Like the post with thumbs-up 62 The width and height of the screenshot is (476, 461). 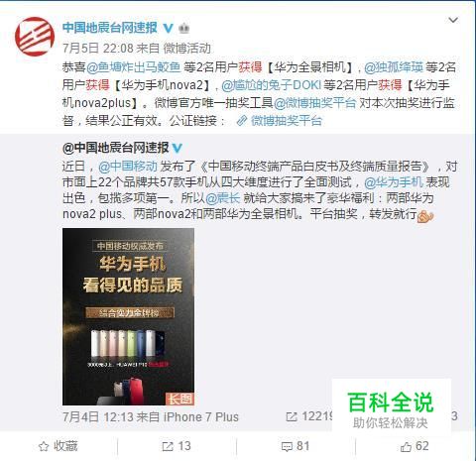pos(415,446)
